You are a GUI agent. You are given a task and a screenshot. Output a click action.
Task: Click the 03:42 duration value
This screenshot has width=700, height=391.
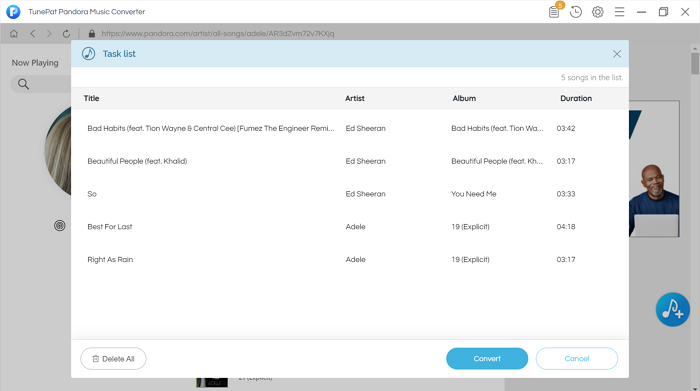tap(566, 128)
